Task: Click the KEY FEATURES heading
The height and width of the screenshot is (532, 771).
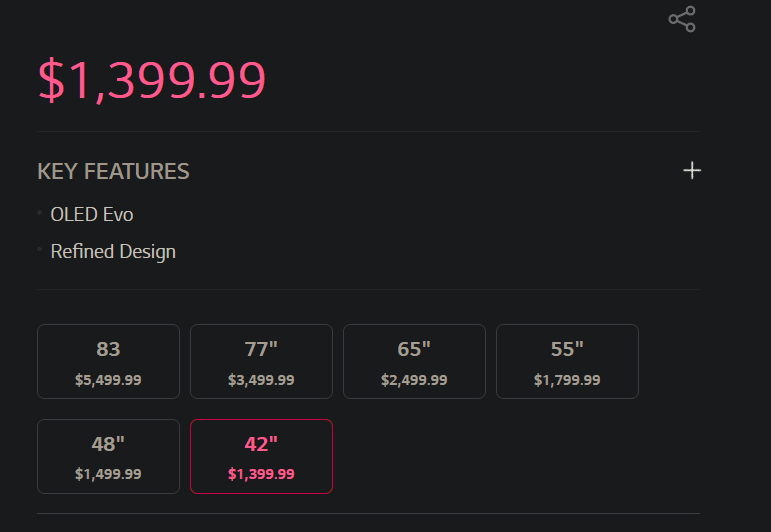Action: pos(113,172)
